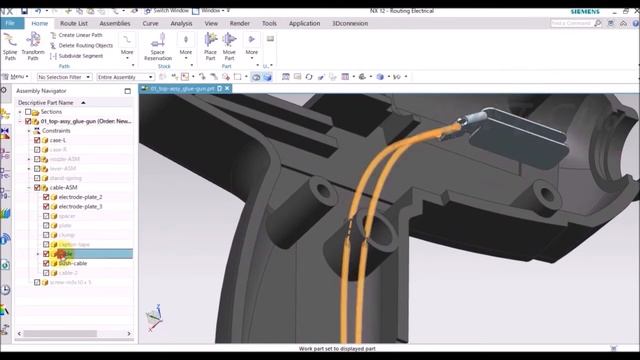Toggle the Sections checkbox
This screenshot has height=360, width=640.
pos(28,112)
